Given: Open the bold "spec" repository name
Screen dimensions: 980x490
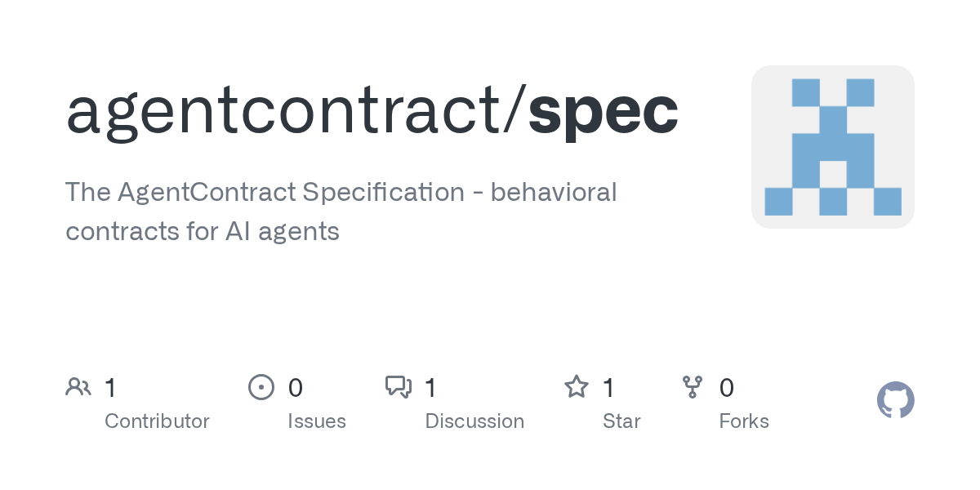Looking at the screenshot, I should tap(603, 111).
